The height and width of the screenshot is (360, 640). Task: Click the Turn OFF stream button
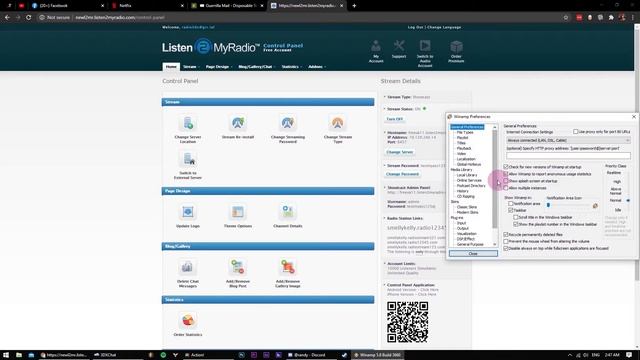[395, 119]
